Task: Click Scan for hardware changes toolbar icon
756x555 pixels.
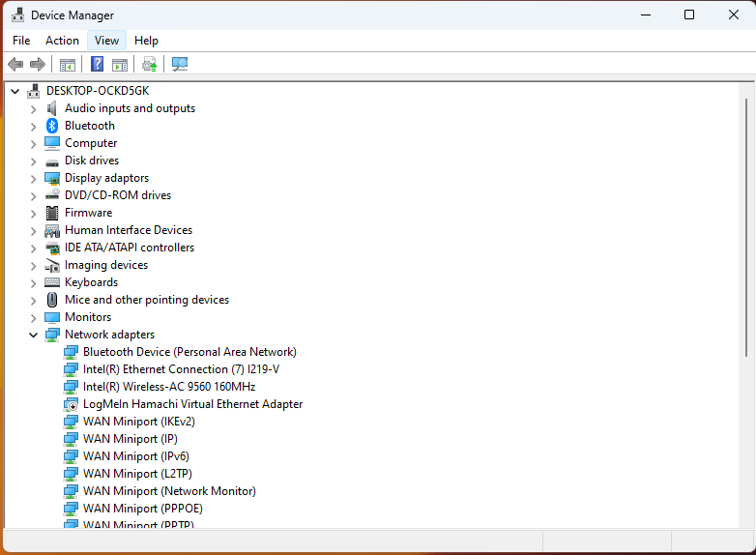Action: (180, 64)
